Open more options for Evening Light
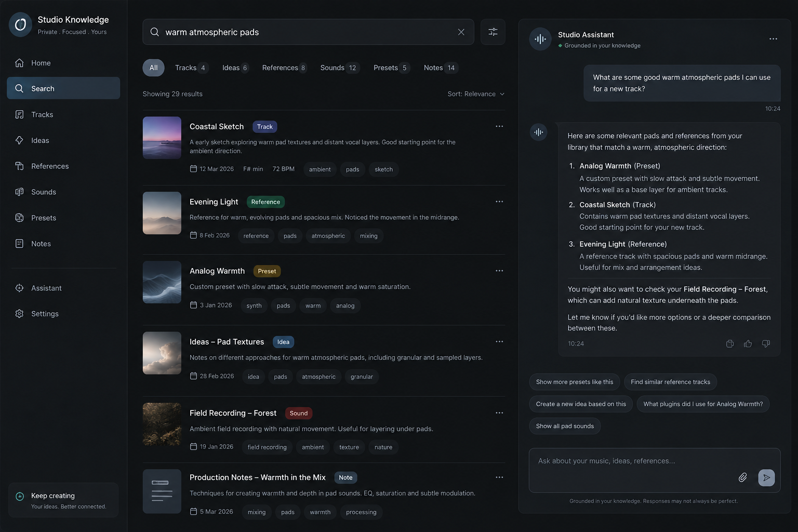Image resolution: width=798 pixels, height=532 pixels. 499,202
